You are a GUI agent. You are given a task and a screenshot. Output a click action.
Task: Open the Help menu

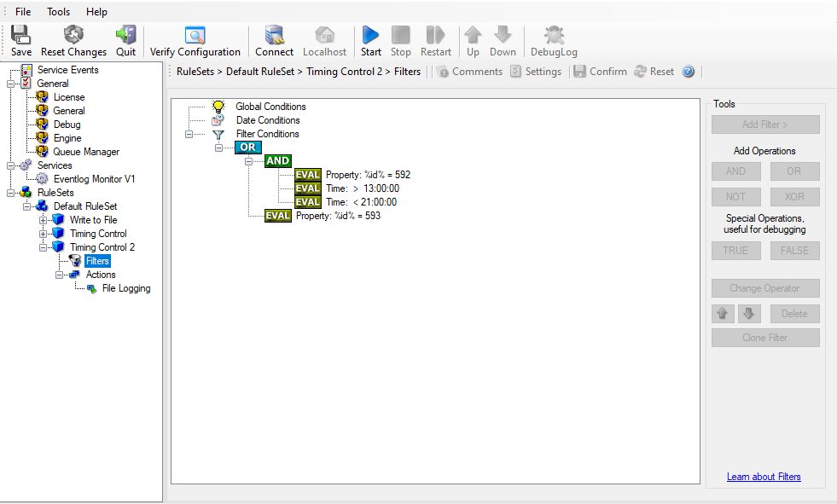pyautogui.click(x=96, y=12)
